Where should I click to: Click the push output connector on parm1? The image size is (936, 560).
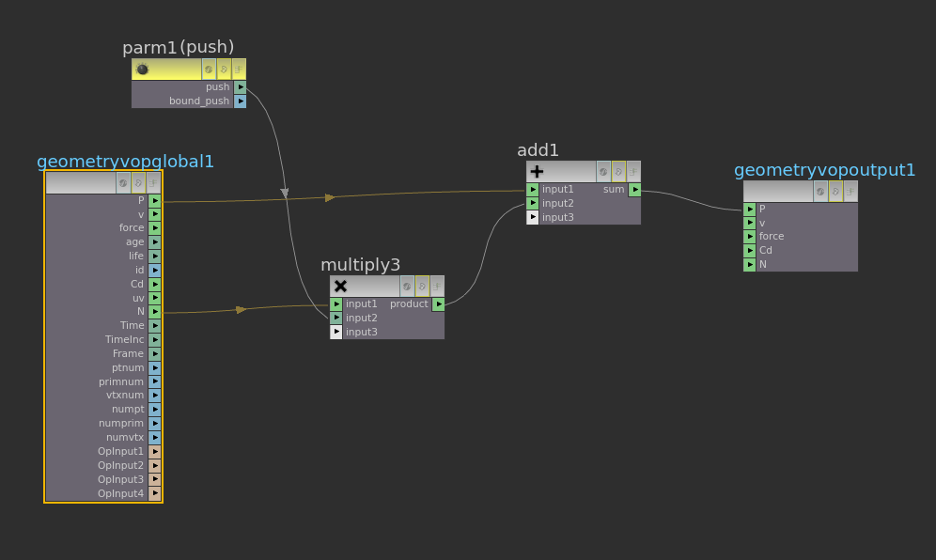tap(240, 86)
